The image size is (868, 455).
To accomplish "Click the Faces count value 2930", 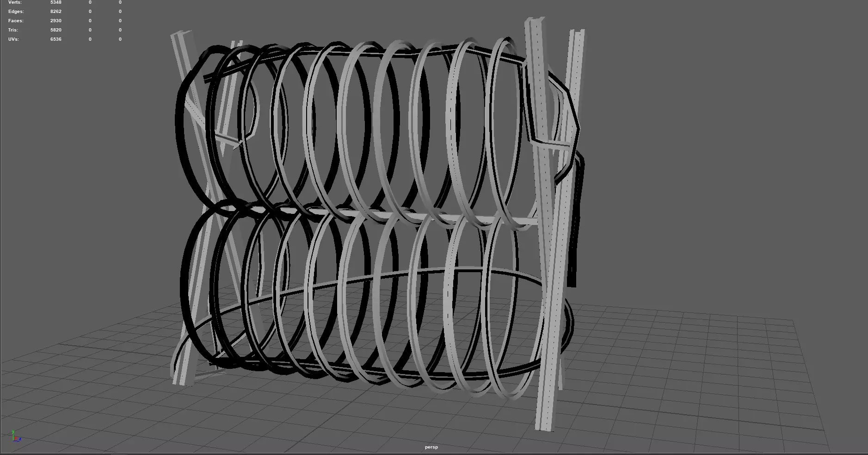I will tap(55, 20).
